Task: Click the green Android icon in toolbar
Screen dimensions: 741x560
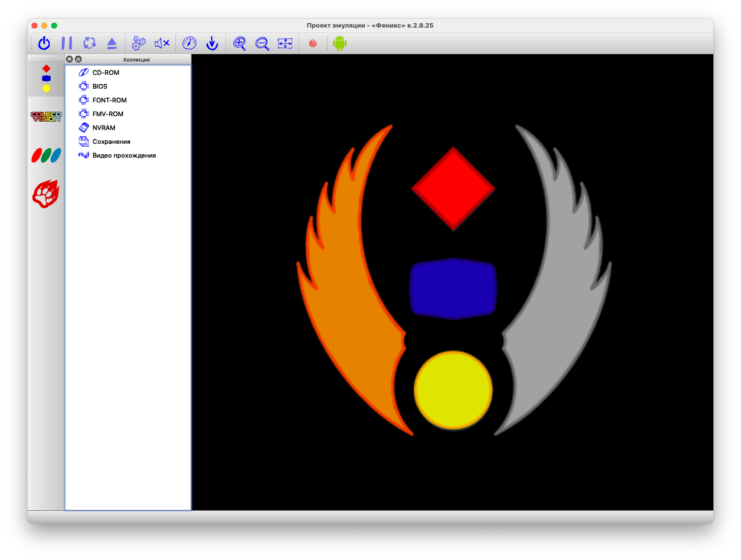Action: 340,43
